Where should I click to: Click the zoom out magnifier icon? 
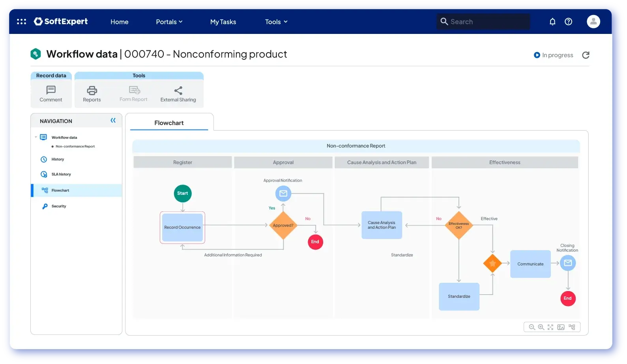coord(532,327)
